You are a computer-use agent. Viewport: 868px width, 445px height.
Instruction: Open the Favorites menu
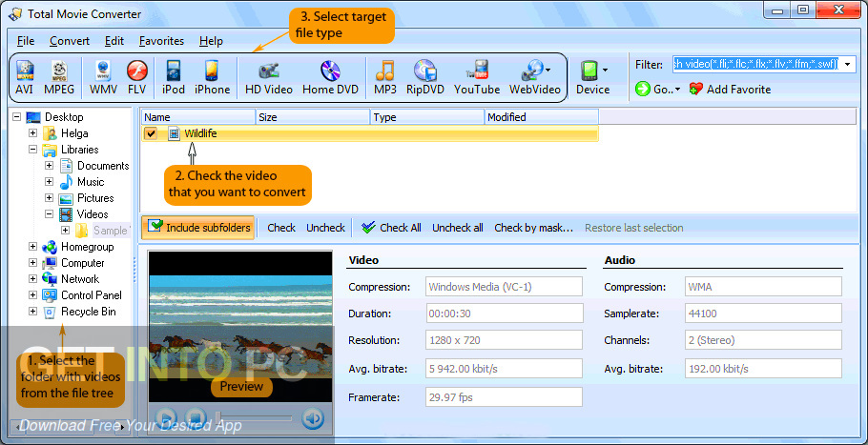pos(161,41)
